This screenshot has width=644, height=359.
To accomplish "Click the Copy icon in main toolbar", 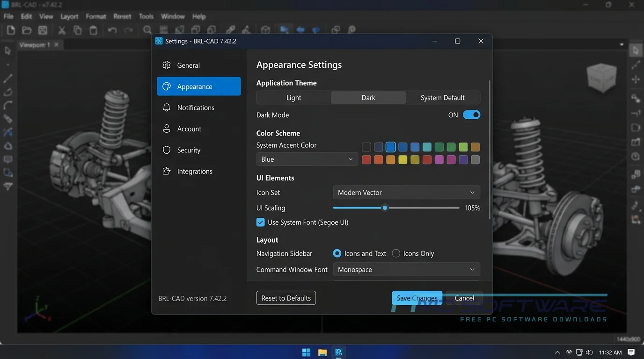I will click(78, 30).
